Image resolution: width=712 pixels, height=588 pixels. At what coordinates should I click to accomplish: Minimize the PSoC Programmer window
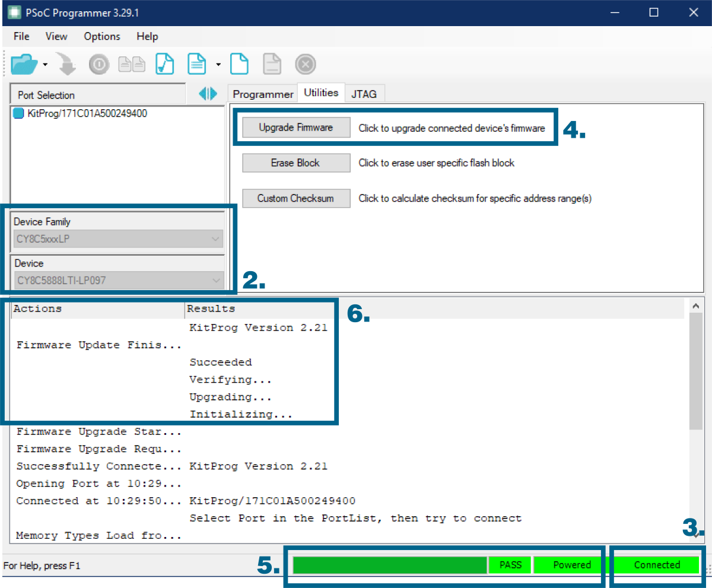616,12
